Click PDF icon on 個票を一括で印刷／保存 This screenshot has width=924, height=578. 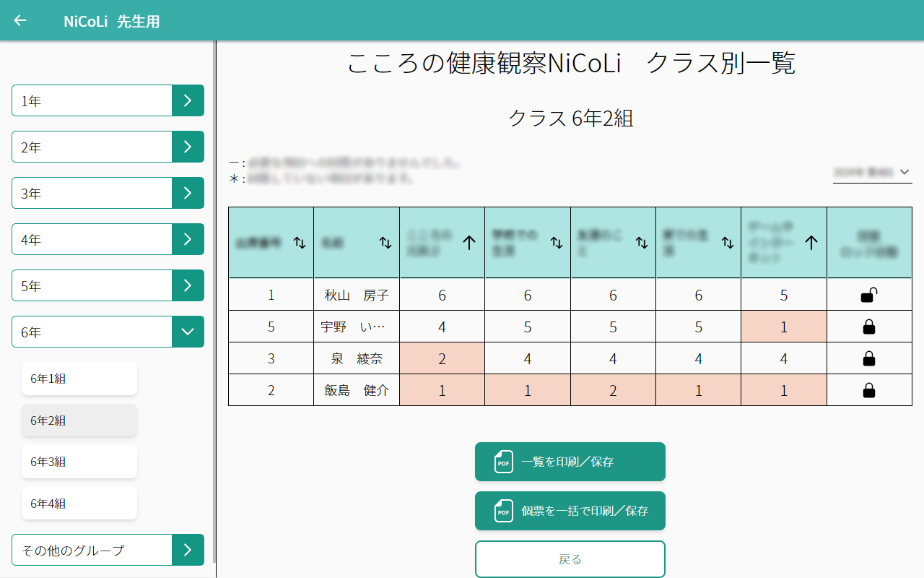(504, 511)
